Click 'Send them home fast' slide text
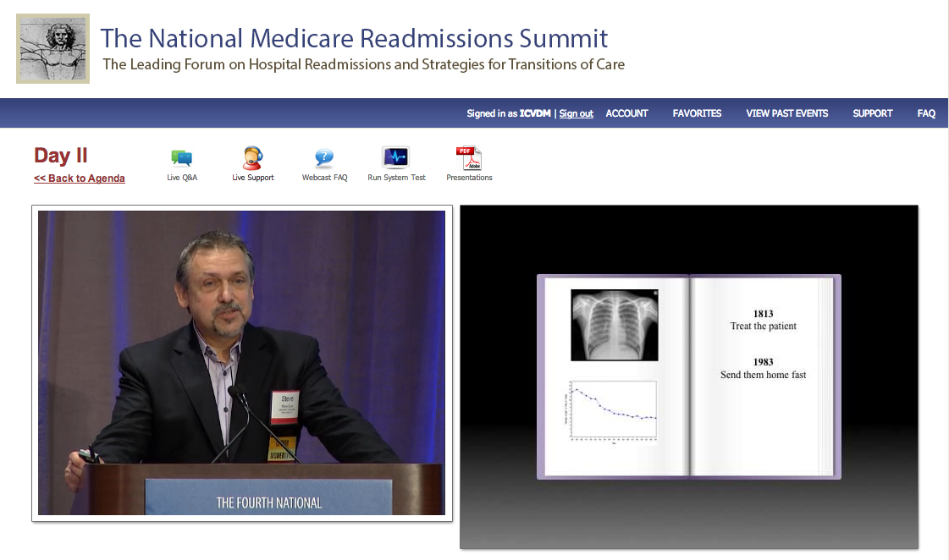The image size is (949, 560). click(764, 375)
